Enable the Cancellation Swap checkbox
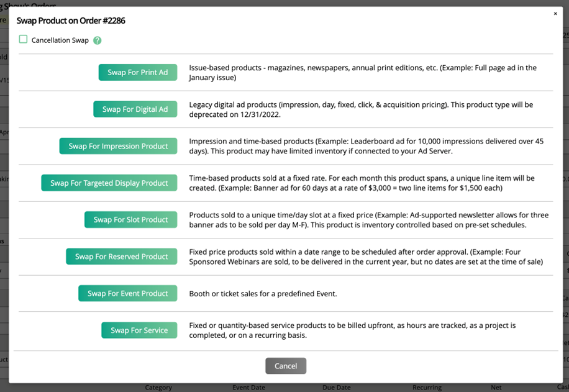569x392 pixels. click(23, 40)
